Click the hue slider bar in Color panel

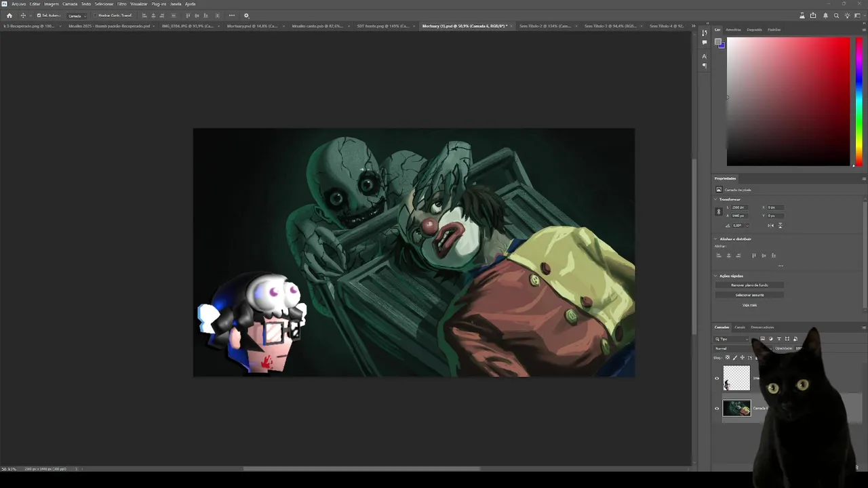pos(859,102)
